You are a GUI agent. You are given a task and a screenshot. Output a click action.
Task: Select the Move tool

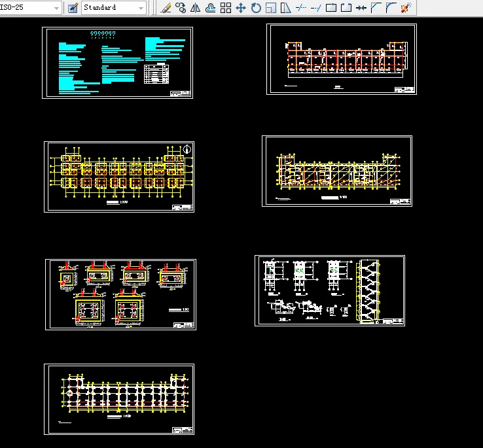click(241, 8)
